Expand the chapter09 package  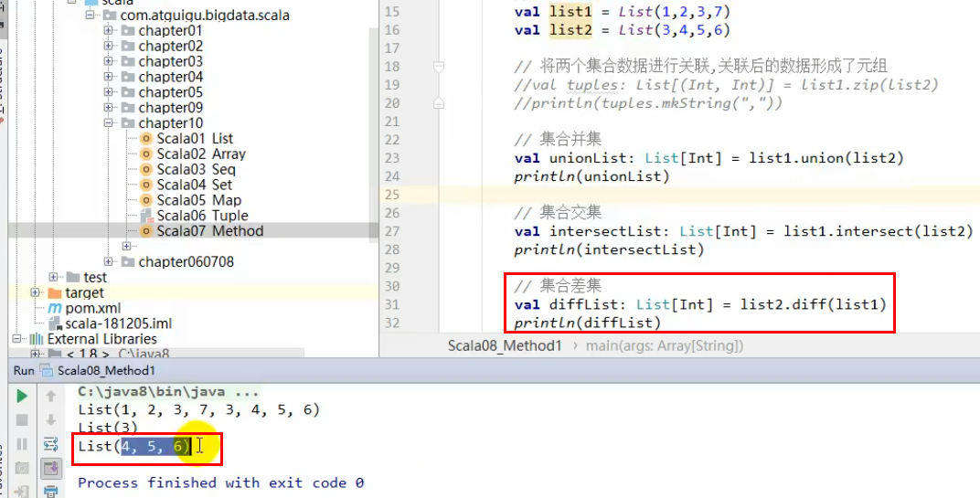tap(109, 108)
